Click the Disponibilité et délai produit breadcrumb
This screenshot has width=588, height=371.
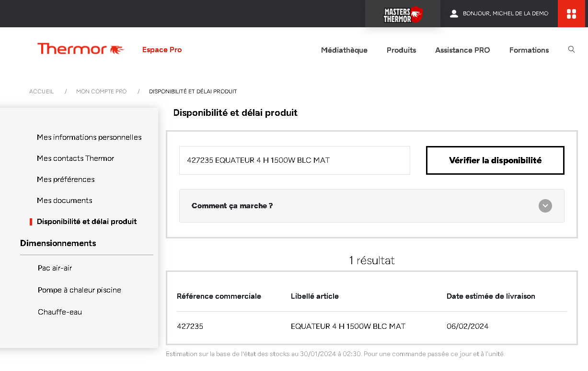click(x=193, y=91)
